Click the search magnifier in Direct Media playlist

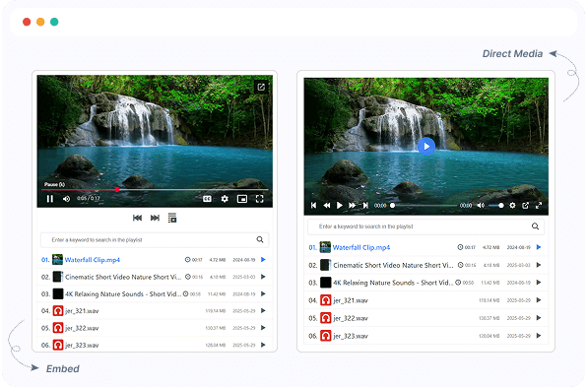pos(535,226)
